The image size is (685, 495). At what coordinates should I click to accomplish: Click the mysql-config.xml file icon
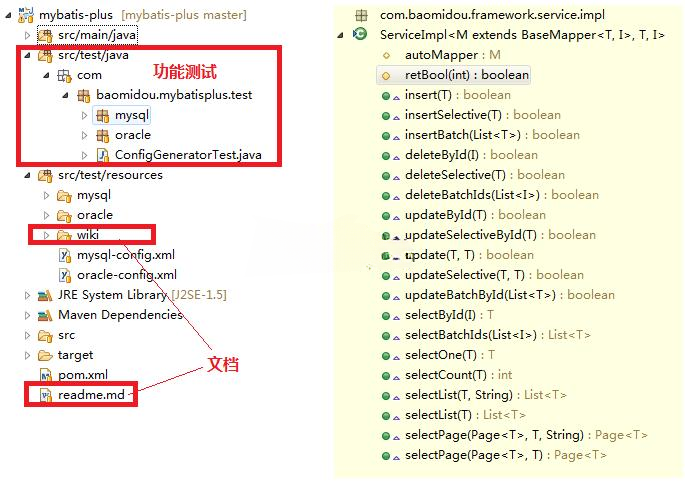[65, 255]
